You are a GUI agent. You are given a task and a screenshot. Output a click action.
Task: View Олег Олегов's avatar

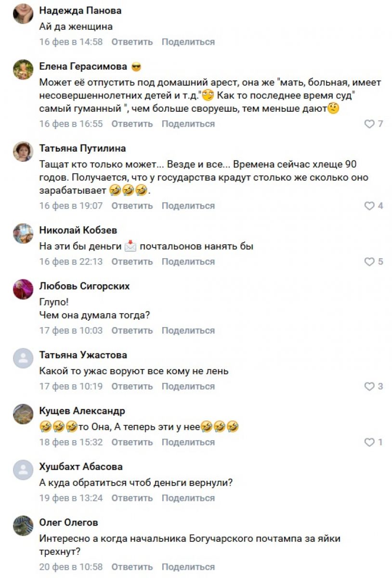(23, 526)
